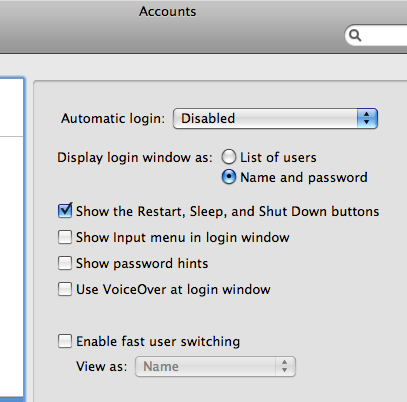Screen dimensions: 407x402
Task: Open the Automatic login Disabled menu
Action: click(x=275, y=118)
